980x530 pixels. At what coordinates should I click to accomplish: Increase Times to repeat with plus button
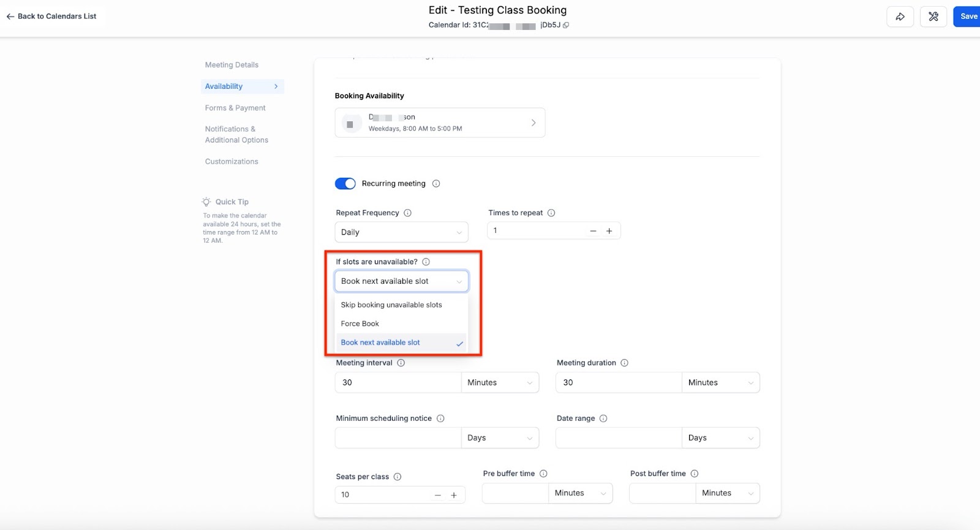tap(609, 231)
